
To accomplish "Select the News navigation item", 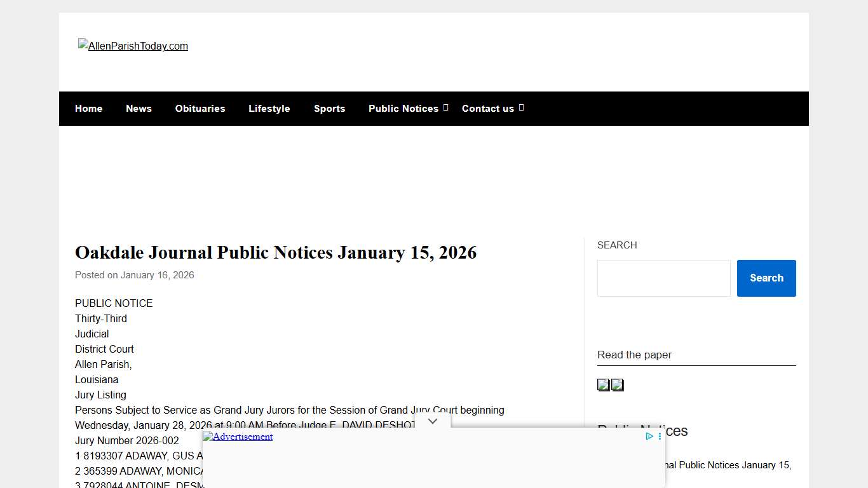I will point(139,108).
